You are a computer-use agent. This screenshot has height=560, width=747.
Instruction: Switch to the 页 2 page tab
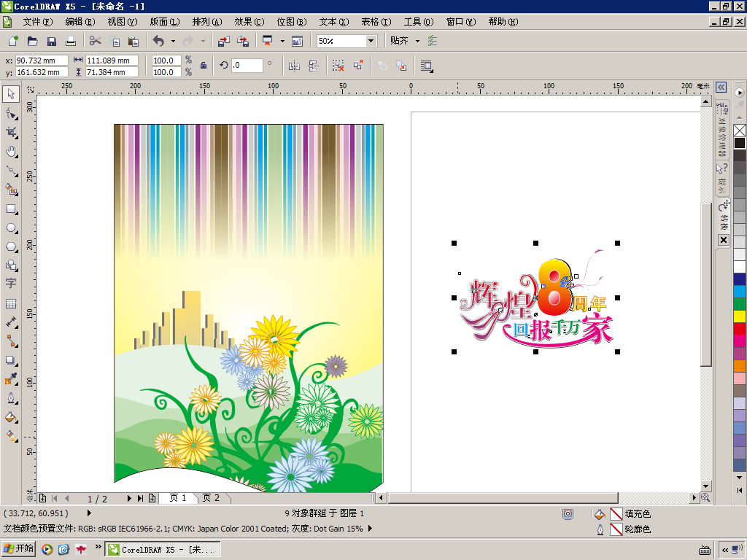pyautogui.click(x=211, y=497)
